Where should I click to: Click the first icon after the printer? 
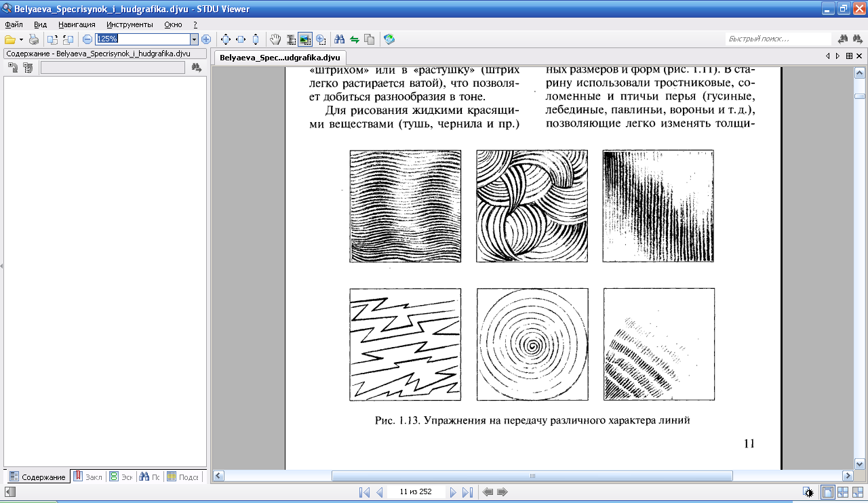(52, 39)
